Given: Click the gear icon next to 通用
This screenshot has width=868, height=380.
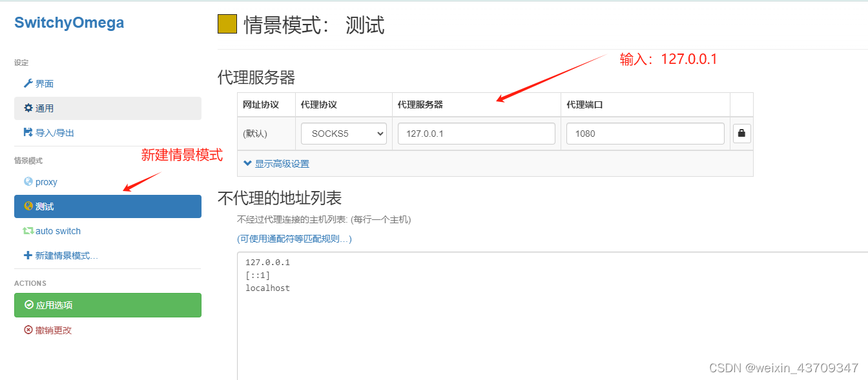Looking at the screenshot, I should pos(28,108).
